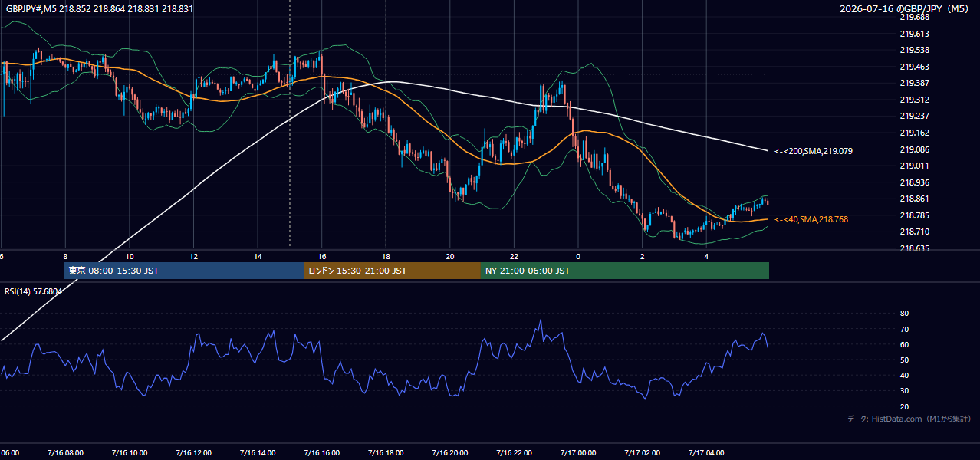The width and height of the screenshot is (980, 460).
Task: Click RSI scale value 50
Action: (904, 360)
